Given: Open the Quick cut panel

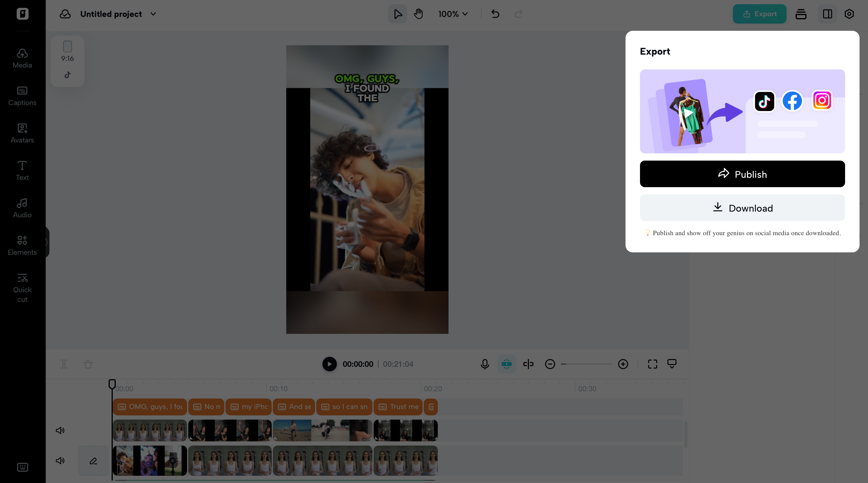Looking at the screenshot, I should pyautogui.click(x=22, y=288).
